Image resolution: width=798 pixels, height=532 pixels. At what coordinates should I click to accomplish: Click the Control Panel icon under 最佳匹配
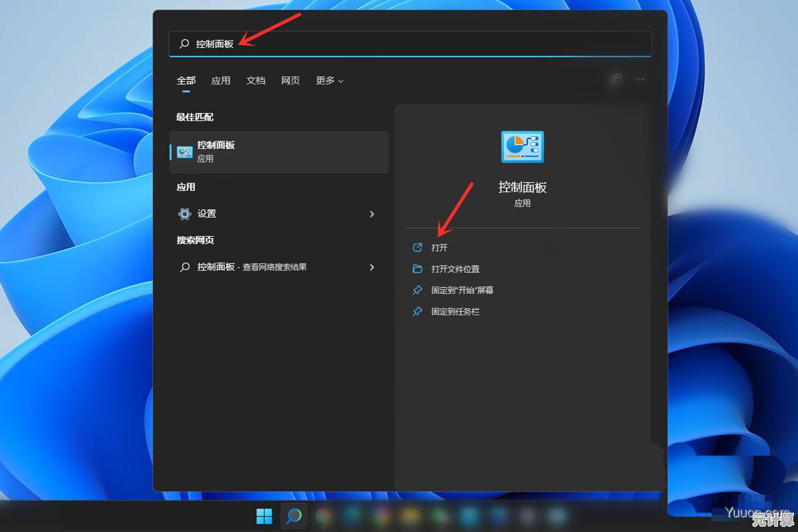(186, 152)
